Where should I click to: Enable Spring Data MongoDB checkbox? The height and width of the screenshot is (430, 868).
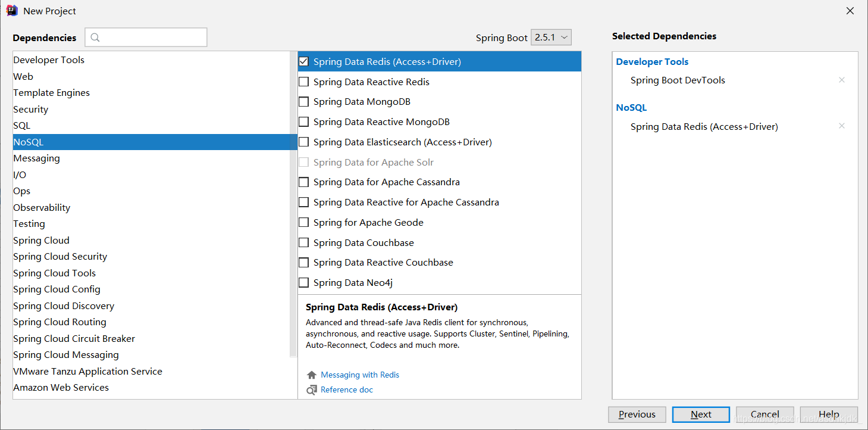304,102
